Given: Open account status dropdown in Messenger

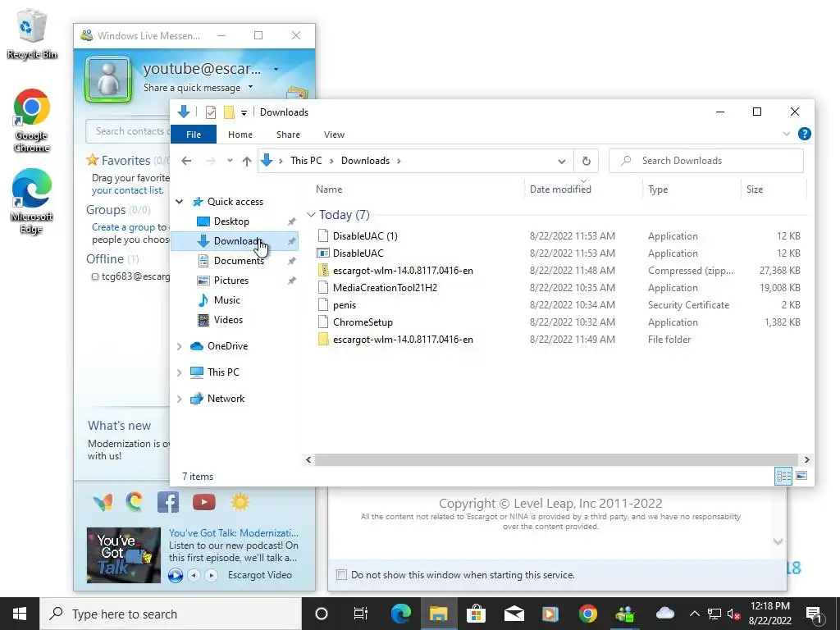Looking at the screenshot, I should (276, 69).
